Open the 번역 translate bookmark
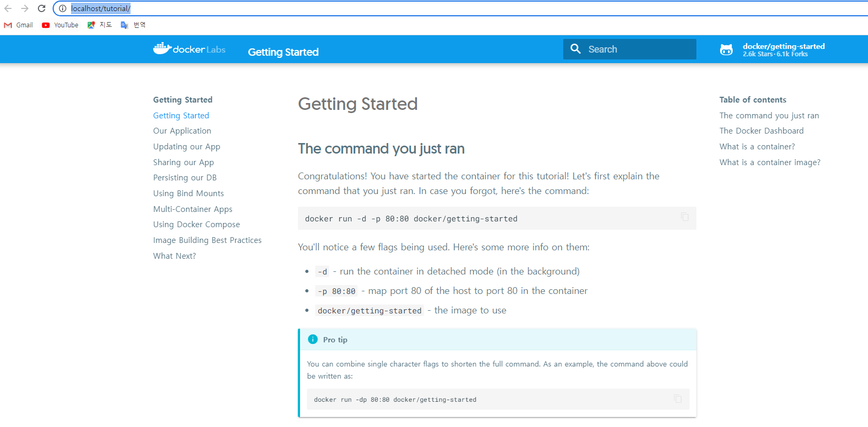Screen dimensions: 868x427 point(133,25)
